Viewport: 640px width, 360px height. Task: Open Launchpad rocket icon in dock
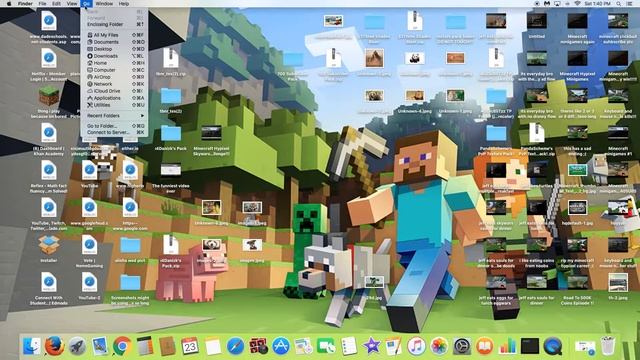coord(77,346)
